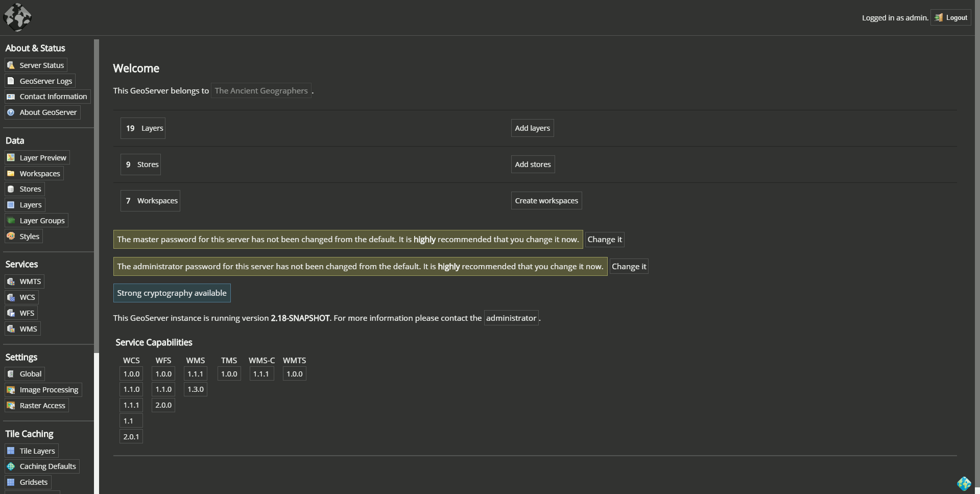This screenshot has width=980, height=494.
Task: Open WMS 1.3.0 capabilities
Action: point(196,389)
